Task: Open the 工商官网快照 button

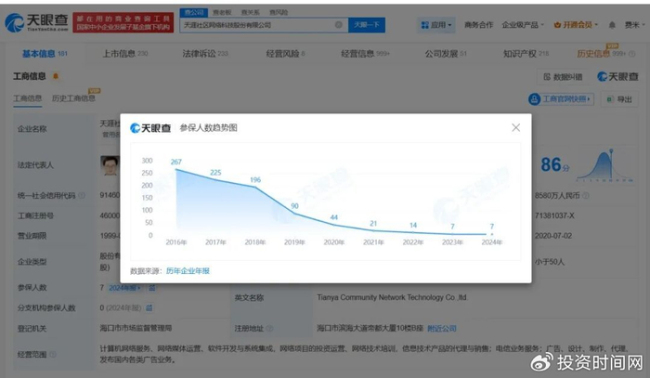Action: (561, 99)
